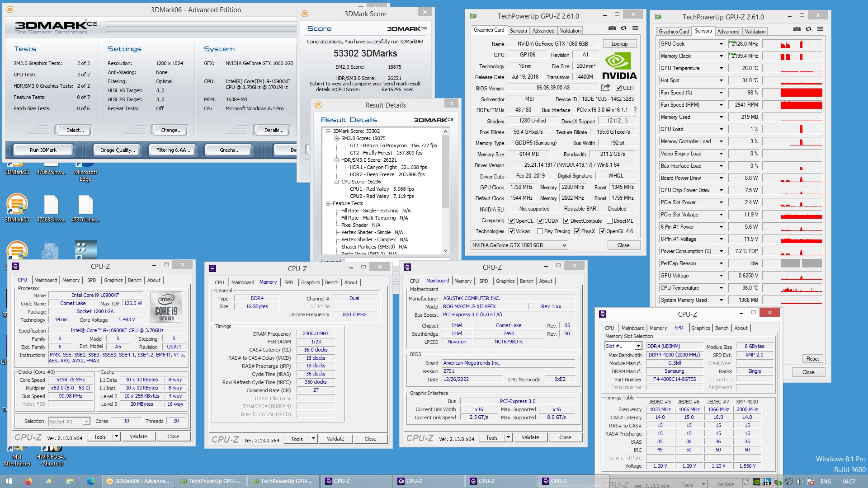This screenshot has width=868, height=488.
Task: Click the BIOS share/export icon next to UEFI
Action: point(605,88)
